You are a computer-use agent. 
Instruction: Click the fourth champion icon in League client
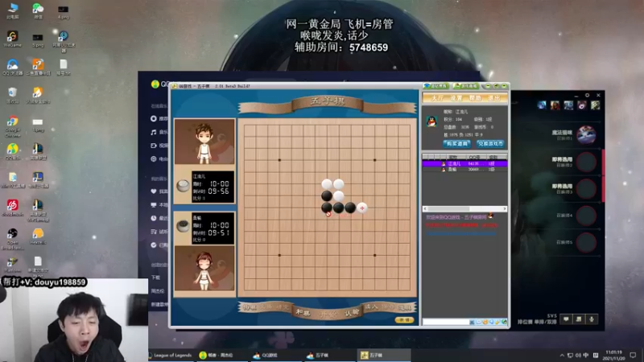tap(581, 105)
